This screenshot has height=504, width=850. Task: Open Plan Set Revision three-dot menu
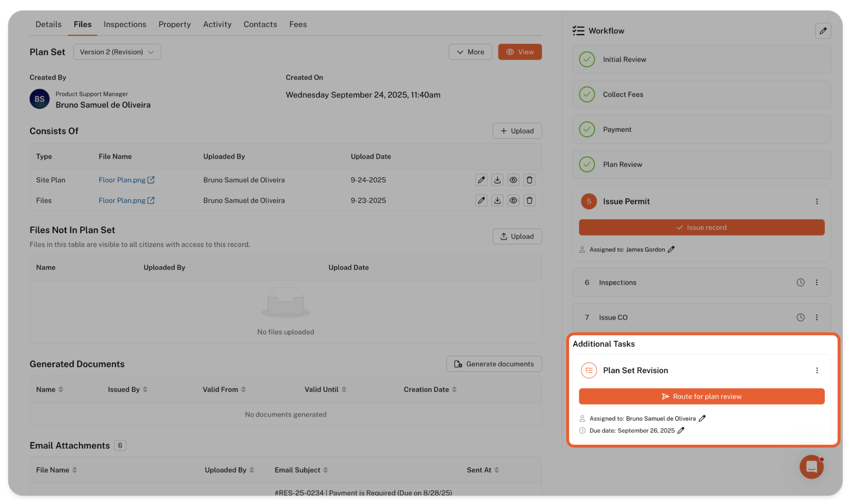coord(817,371)
